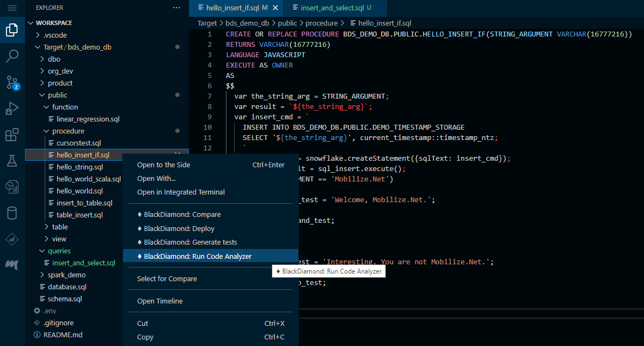Open hello_world.sql file

coord(79,191)
